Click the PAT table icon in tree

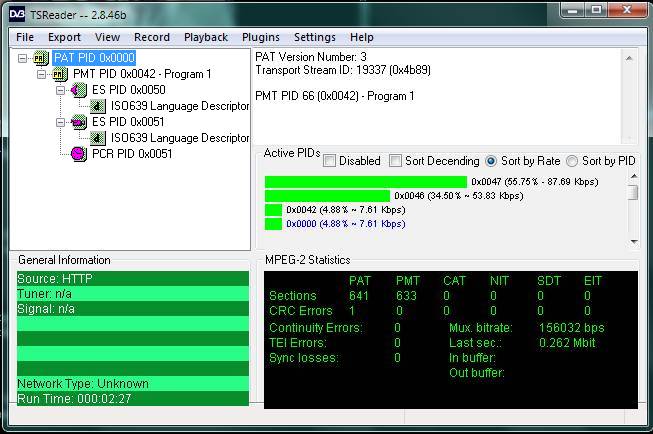pos(41,58)
